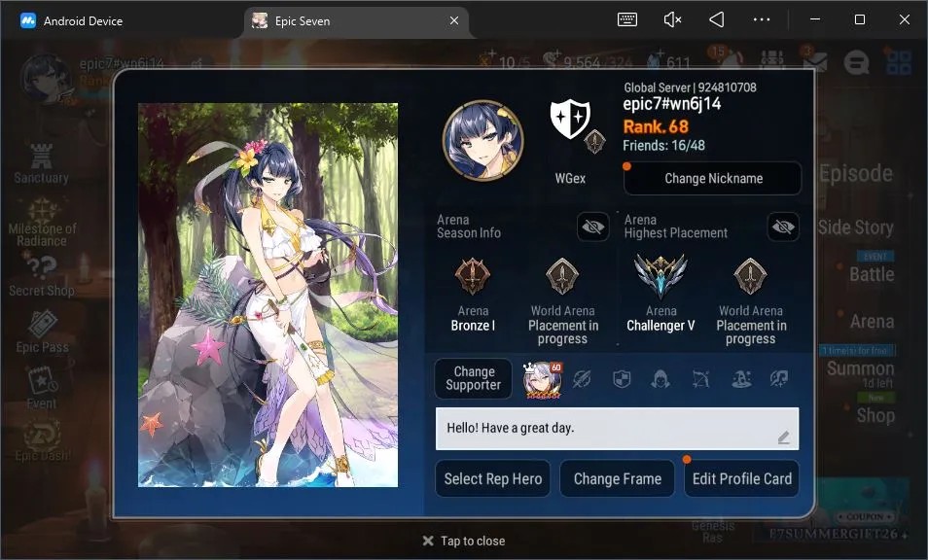Click the Change Nickname button
Screen dimensions: 928x560
[x=713, y=179]
